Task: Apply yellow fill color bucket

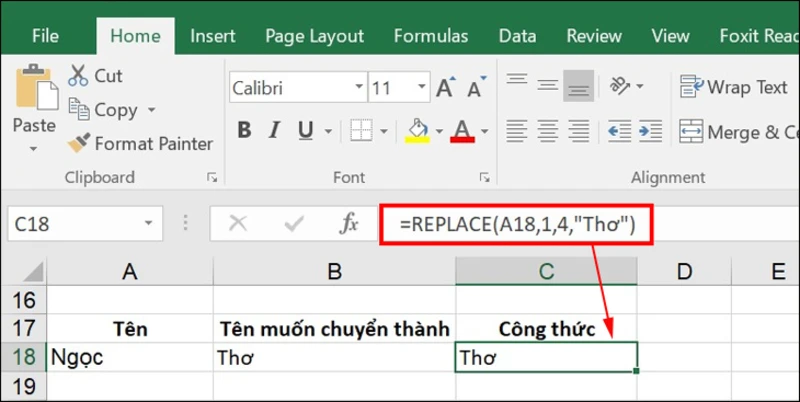Action: (x=418, y=131)
